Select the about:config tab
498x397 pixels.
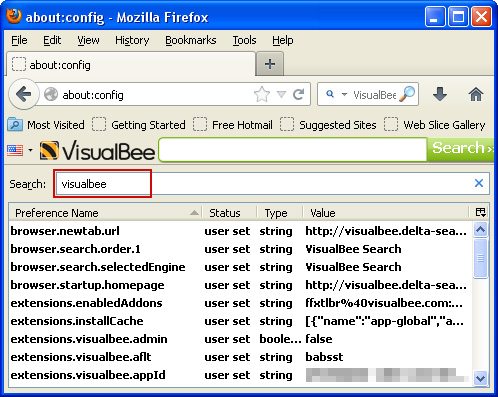131,64
